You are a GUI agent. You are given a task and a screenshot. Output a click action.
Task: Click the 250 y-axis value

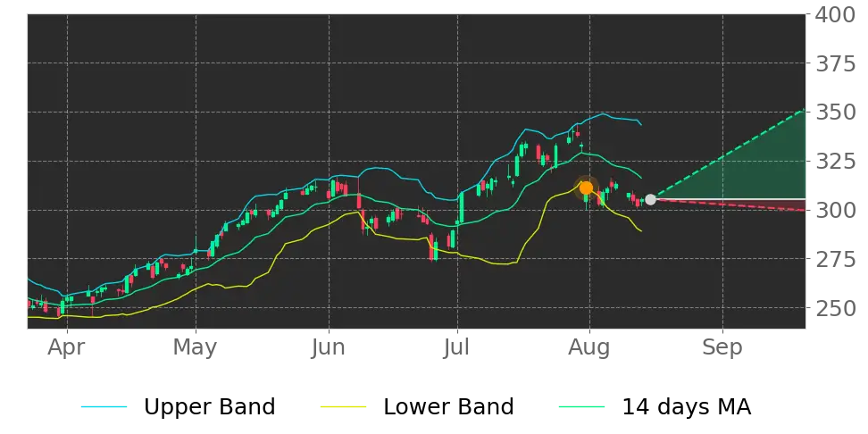pos(838,308)
